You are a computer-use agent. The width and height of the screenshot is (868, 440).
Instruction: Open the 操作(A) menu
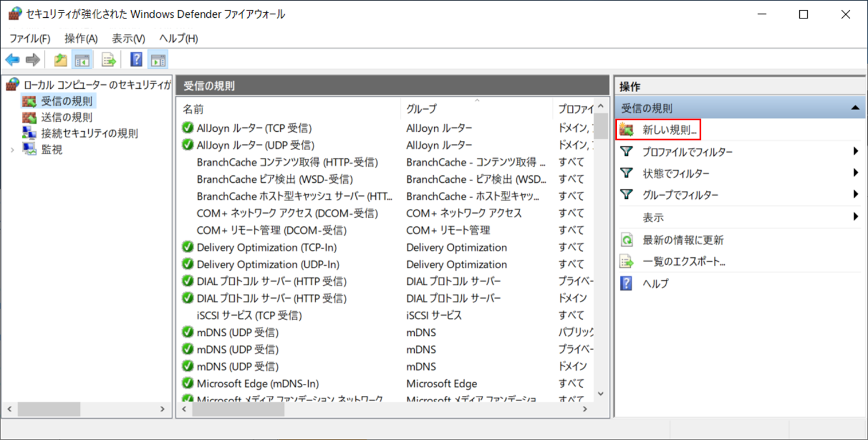point(81,38)
